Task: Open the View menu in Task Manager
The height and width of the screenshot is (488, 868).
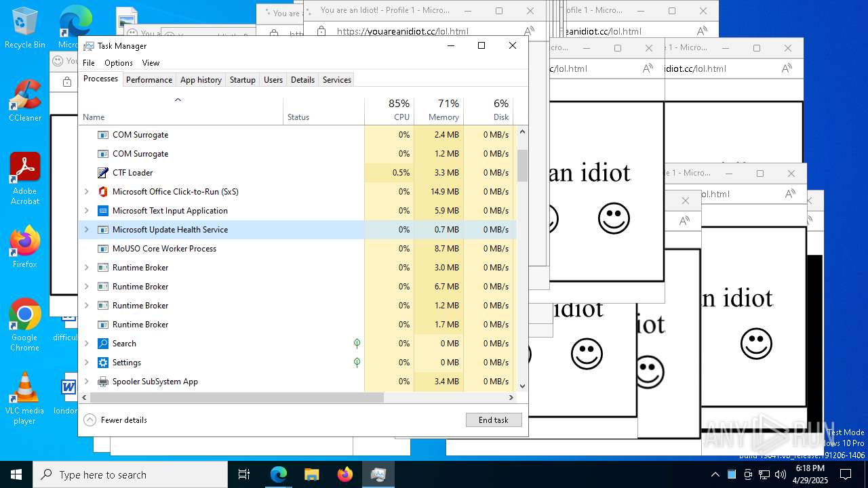Action: (151, 63)
